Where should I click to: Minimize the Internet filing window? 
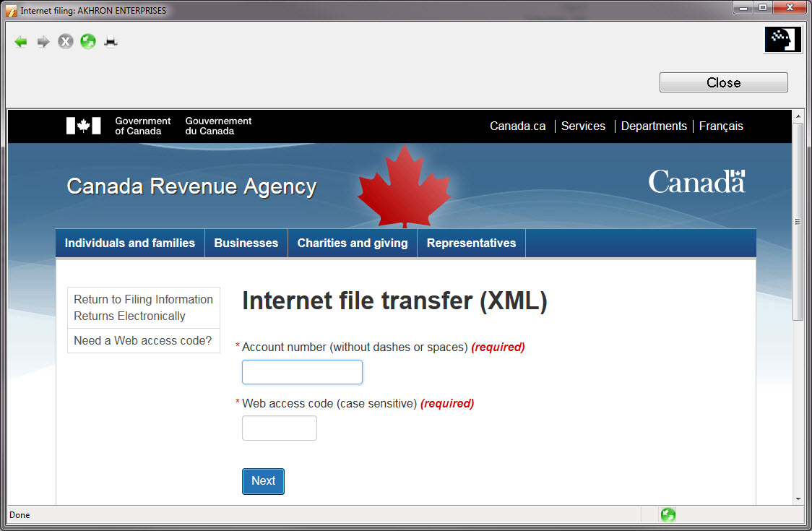tap(743, 8)
